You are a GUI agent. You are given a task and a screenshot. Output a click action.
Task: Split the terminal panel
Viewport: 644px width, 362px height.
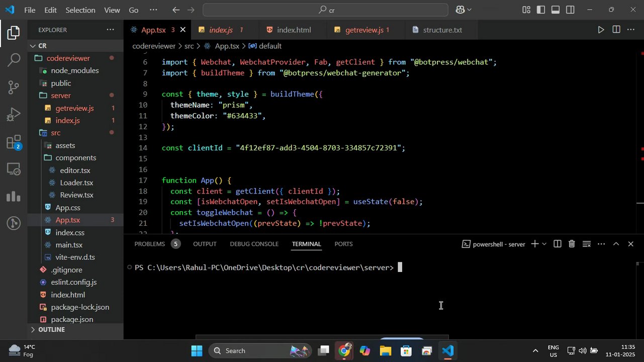pos(557,244)
